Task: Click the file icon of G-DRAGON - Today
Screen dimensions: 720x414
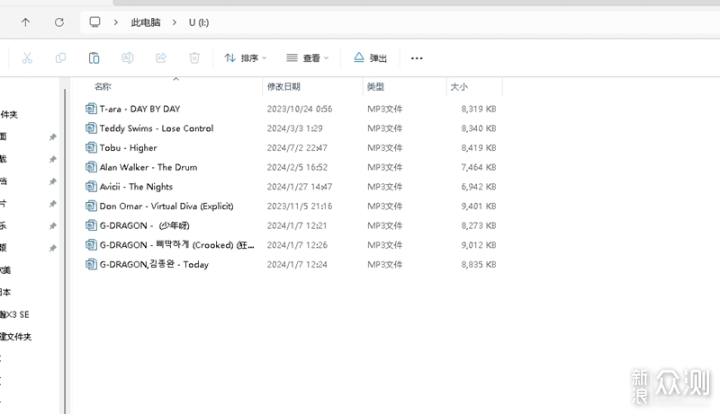Action: (91, 264)
